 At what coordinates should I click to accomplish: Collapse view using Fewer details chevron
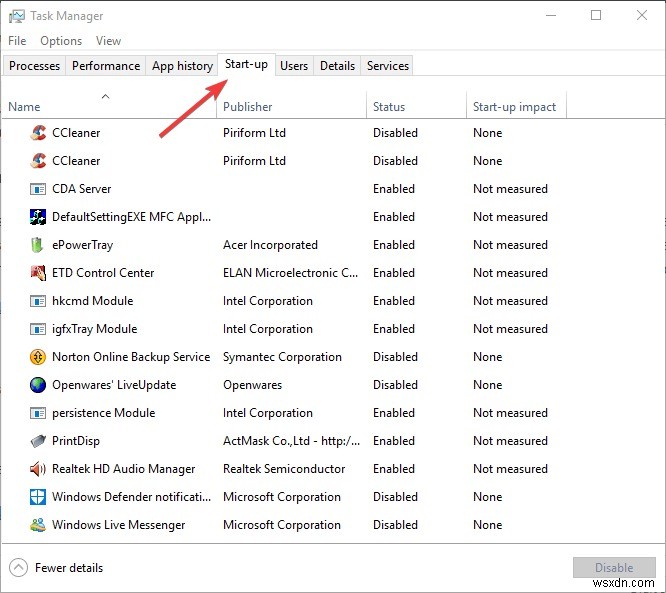18,568
